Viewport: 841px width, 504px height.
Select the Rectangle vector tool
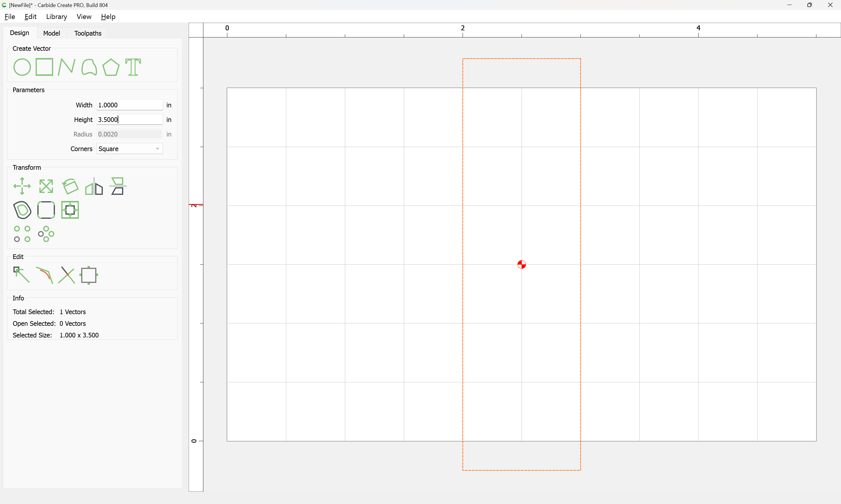coord(44,67)
